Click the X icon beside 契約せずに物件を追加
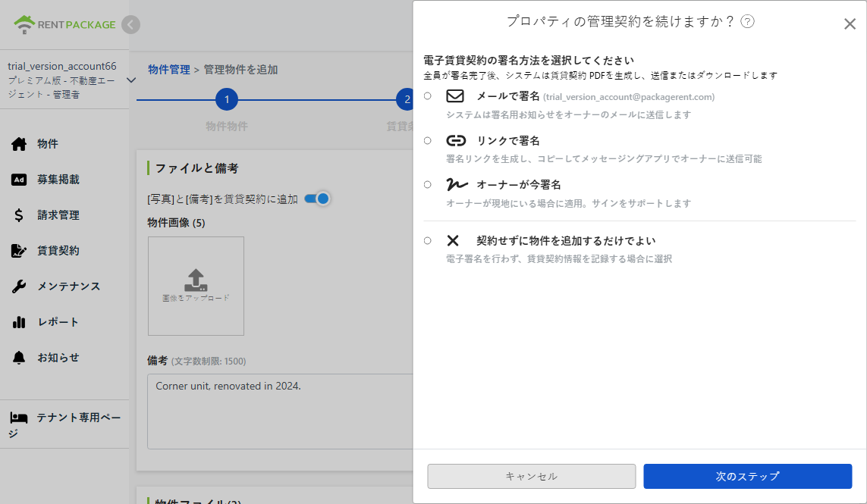This screenshot has width=867, height=504. pos(453,240)
